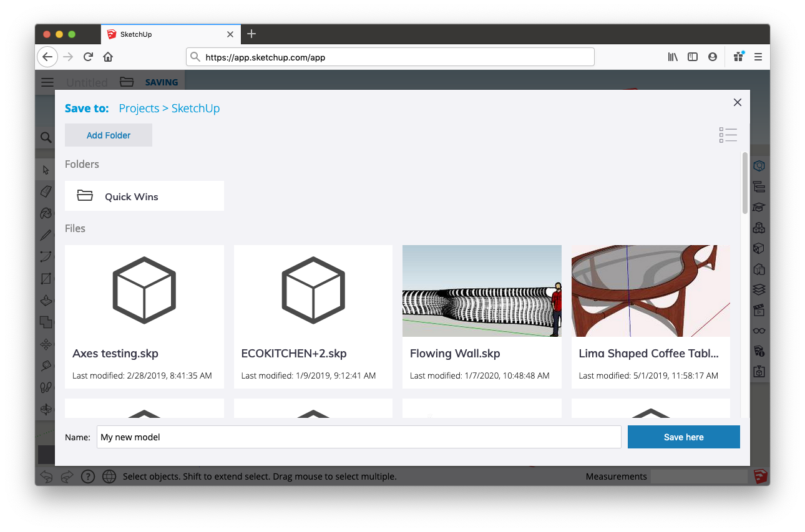
Task: Open the language globe icon
Action: 109,476
